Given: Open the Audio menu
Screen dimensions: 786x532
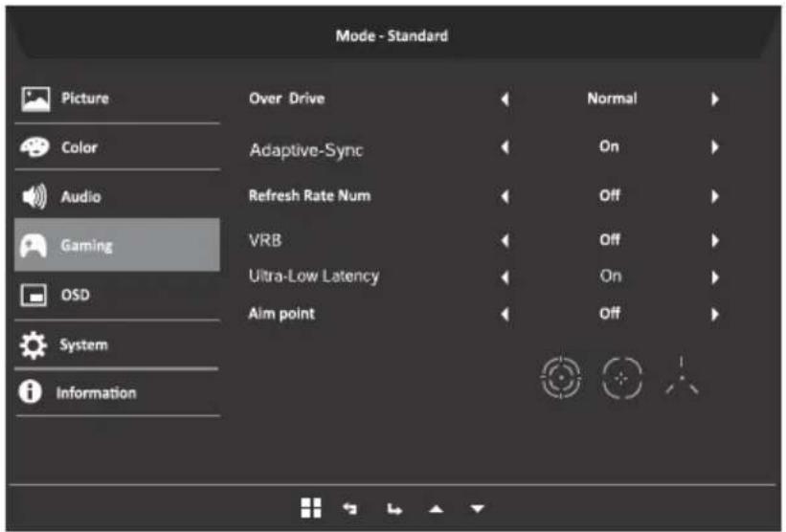Looking at the screenshot, I should coord(118,196).
